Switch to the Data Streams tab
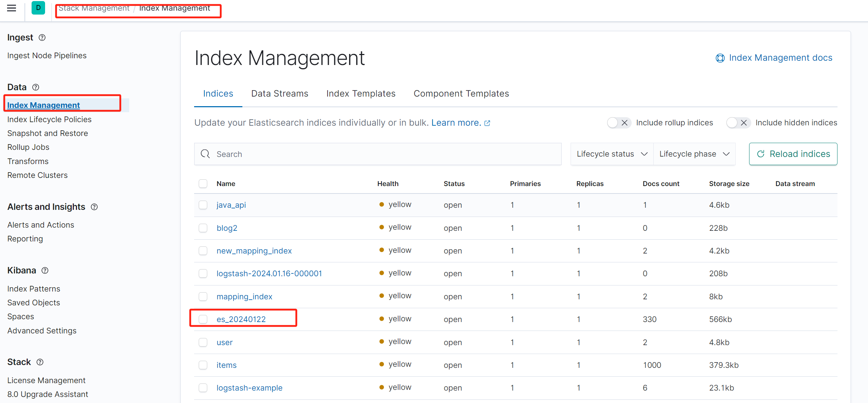868x403 pixels. point(280,93)
